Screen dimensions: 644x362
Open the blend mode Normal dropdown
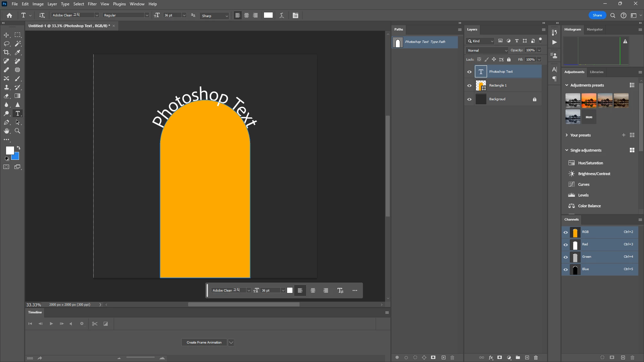[487, 50]
